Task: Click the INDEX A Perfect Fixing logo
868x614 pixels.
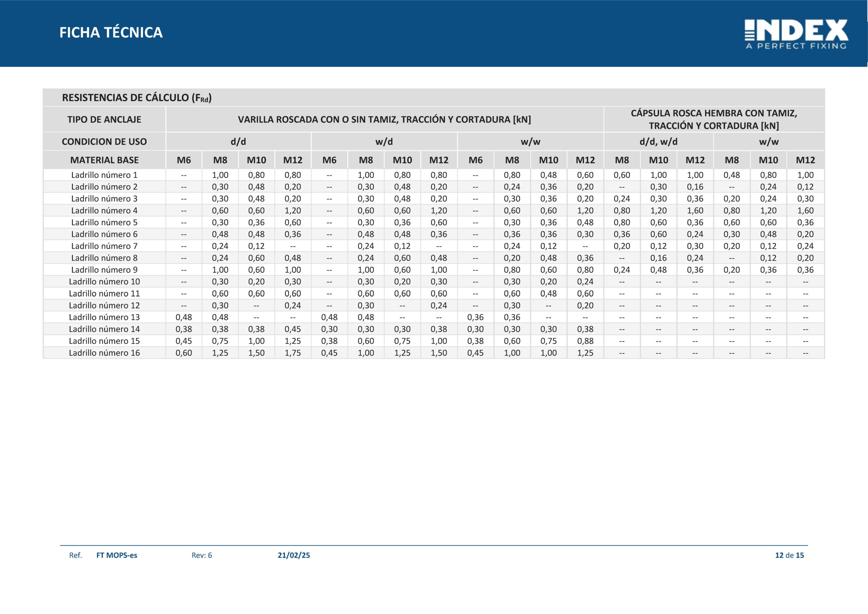Action: 796,34
